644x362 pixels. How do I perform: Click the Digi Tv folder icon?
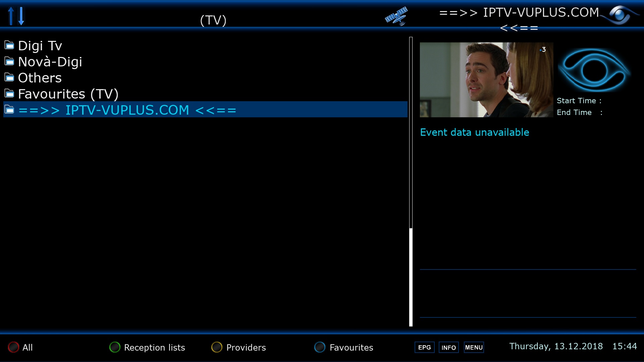[9, 45]
